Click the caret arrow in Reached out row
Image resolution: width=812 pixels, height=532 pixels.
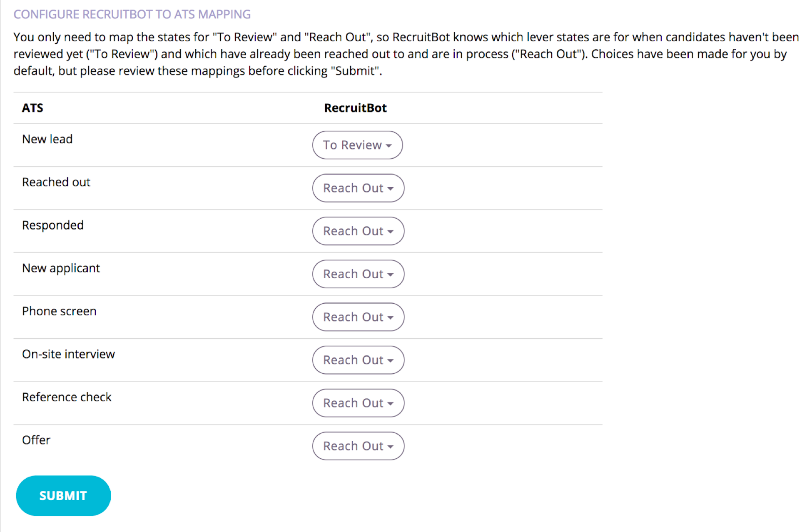[x=390, y=189]
